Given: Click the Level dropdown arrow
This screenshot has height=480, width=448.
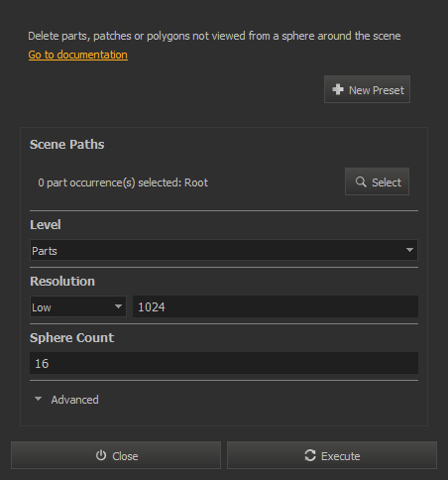Looking at the screenshot, I should coord(409,250).
